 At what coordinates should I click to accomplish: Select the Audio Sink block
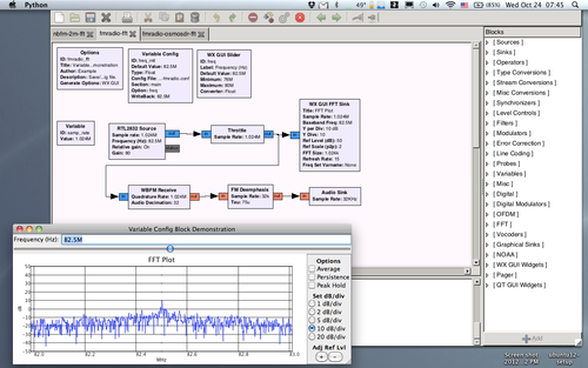pos(334,196)
